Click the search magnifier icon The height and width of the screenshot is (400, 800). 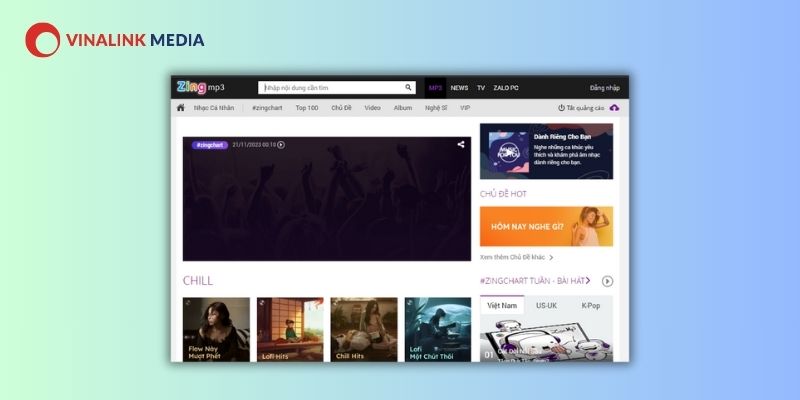point(408,87)
